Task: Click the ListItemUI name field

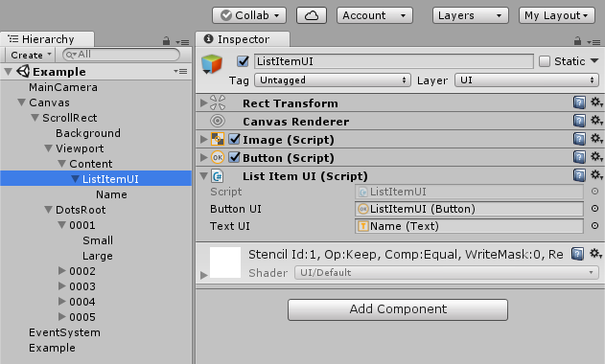Action: coord(394,61)
